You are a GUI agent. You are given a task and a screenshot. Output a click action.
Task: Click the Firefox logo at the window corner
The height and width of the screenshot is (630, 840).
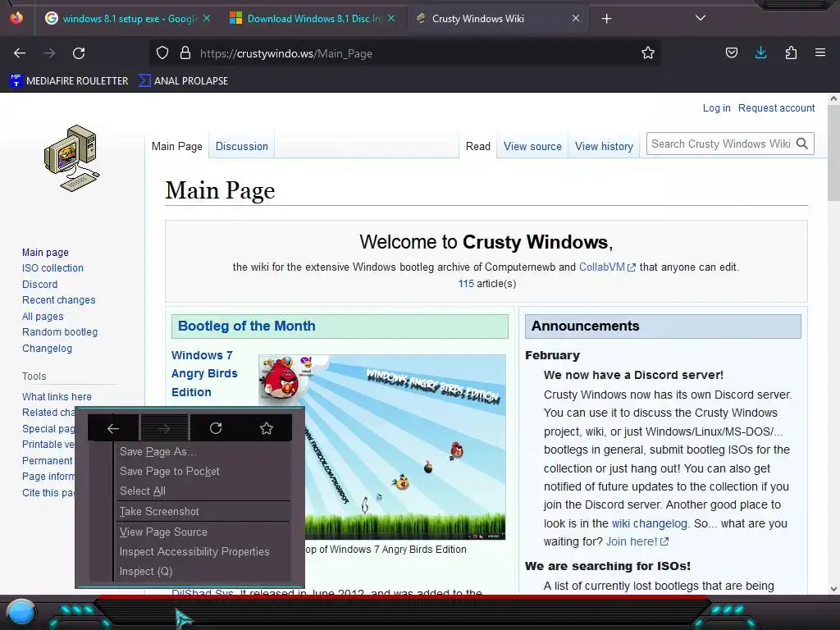pos(16,18)
